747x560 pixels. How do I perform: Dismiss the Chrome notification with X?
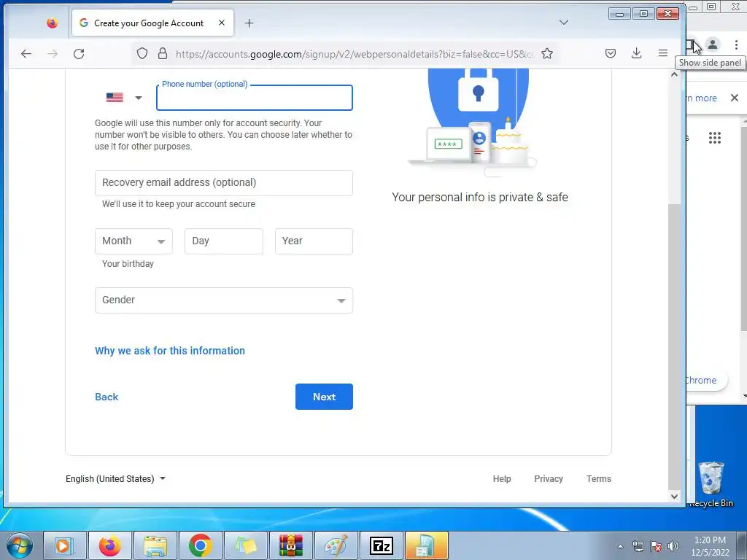pos(735,98)
